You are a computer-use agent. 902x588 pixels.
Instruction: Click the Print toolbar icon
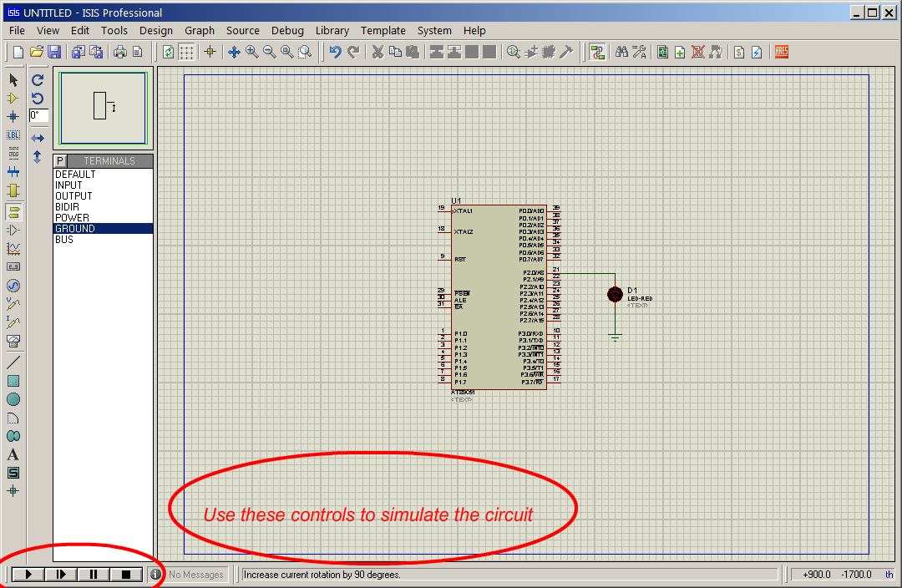(x=119, y=52)
